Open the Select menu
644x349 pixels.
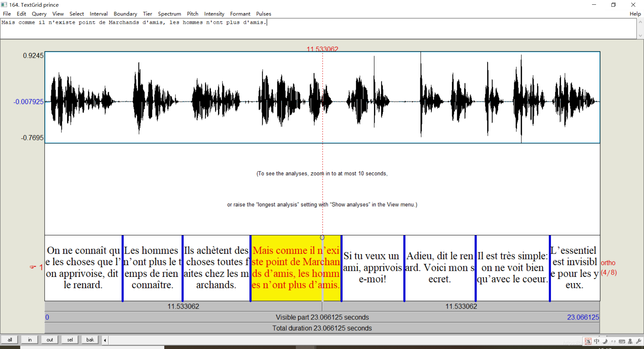[76, 14]
